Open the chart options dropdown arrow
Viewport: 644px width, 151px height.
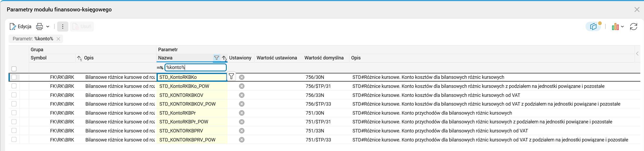(x=622, y=27)
